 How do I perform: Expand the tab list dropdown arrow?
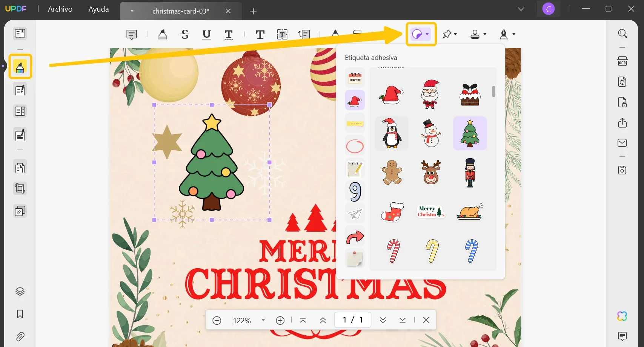pos(132,11)
